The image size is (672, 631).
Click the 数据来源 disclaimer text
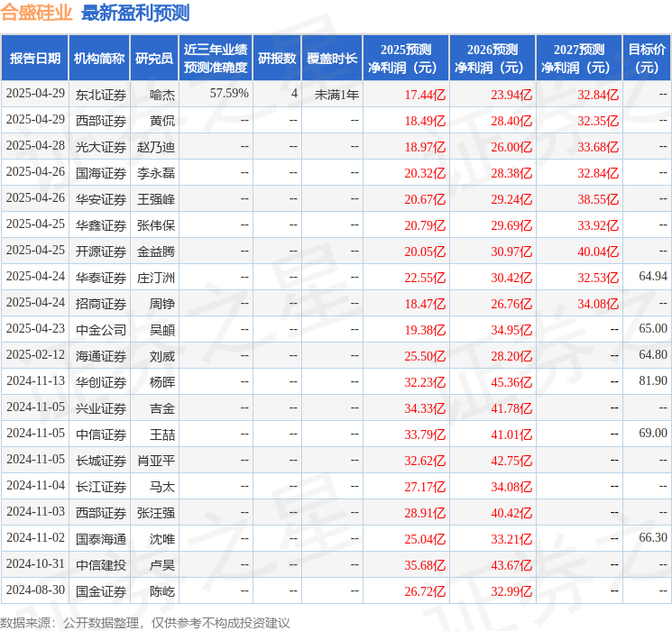point(145,623)
